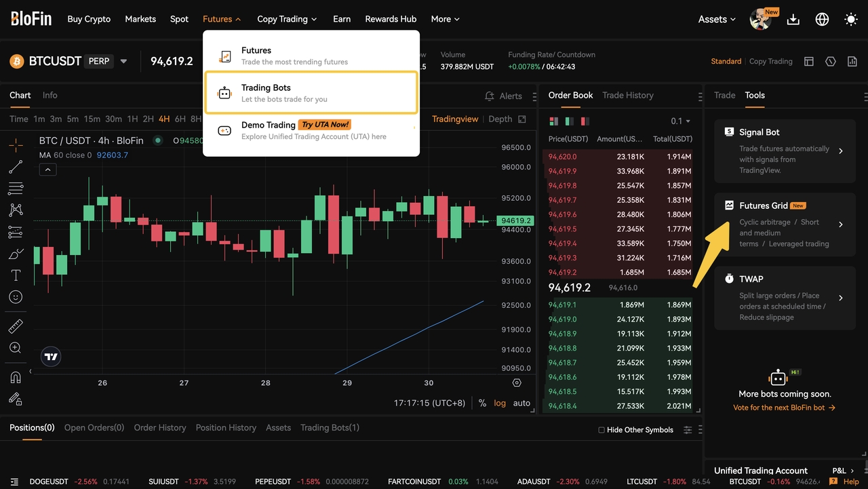Open the futures calculator hexagon icon
868x489 pixels.
point(831,62)
